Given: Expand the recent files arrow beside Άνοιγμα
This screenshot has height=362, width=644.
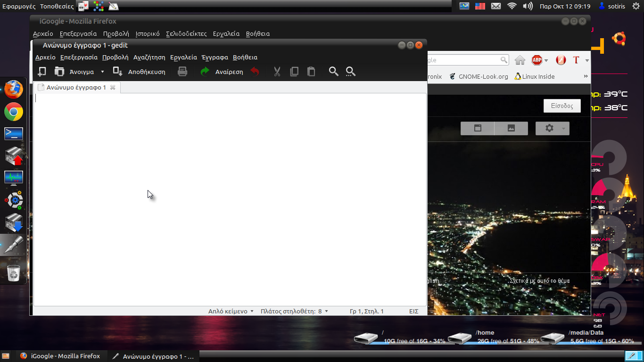Looking at the screenshot, I should coord(102,72).
